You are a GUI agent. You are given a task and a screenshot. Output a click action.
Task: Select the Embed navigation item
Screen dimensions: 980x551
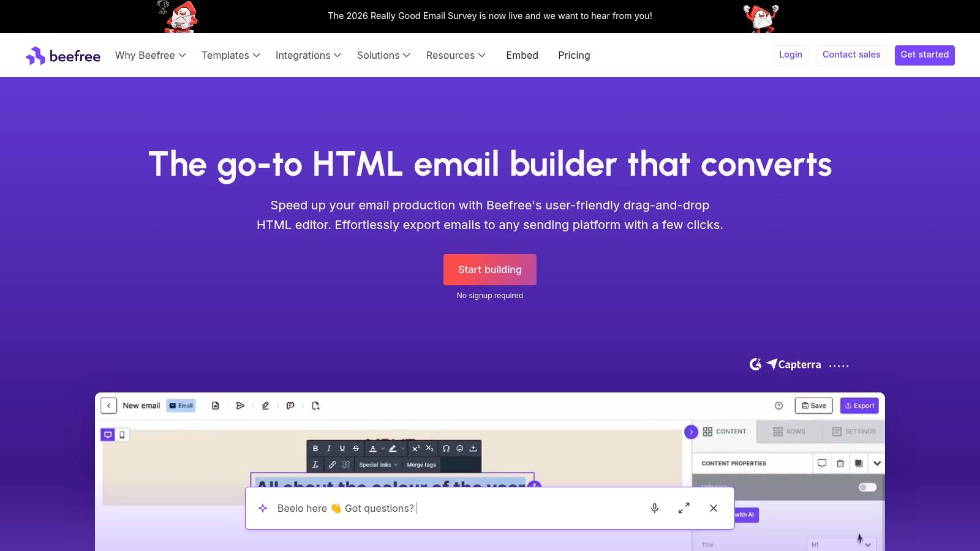click(522, 55)
